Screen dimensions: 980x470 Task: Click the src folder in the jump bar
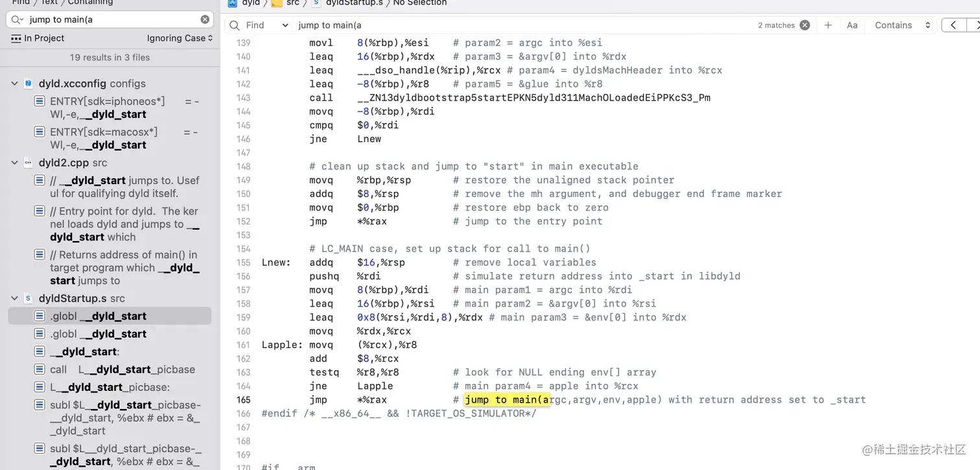(285, 3)
